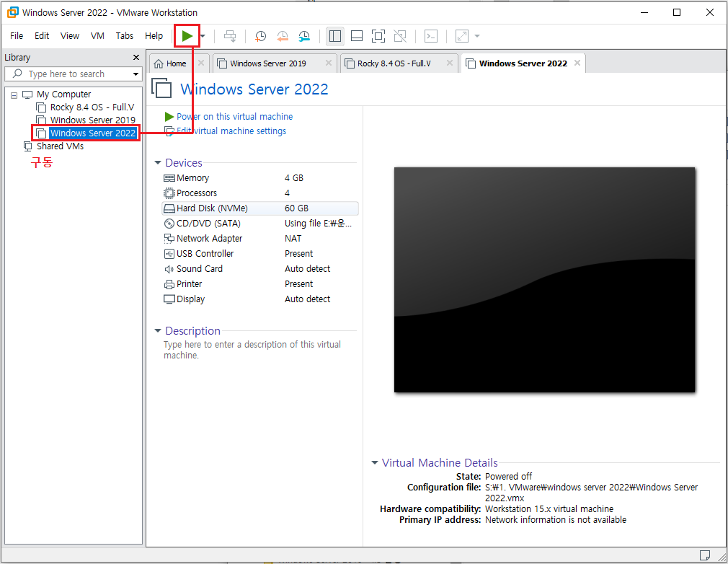Click Edit virtual machine settings link
The height and width of the screenshot is (564, 728).
231,131
